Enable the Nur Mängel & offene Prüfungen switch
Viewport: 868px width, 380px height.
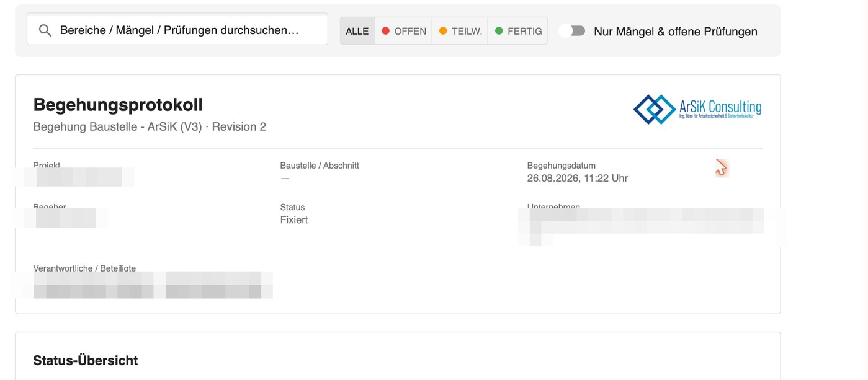click(572, 31)
